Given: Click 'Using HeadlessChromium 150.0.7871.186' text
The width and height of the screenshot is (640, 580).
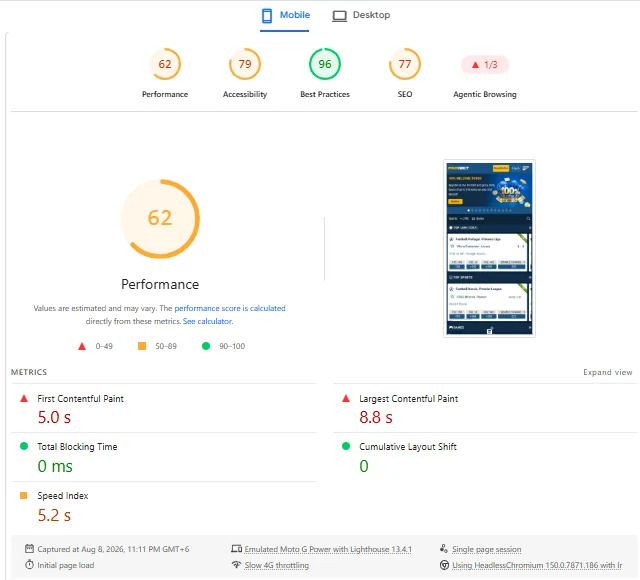Looking at the screenshot, I should click(x=537, y=565).
